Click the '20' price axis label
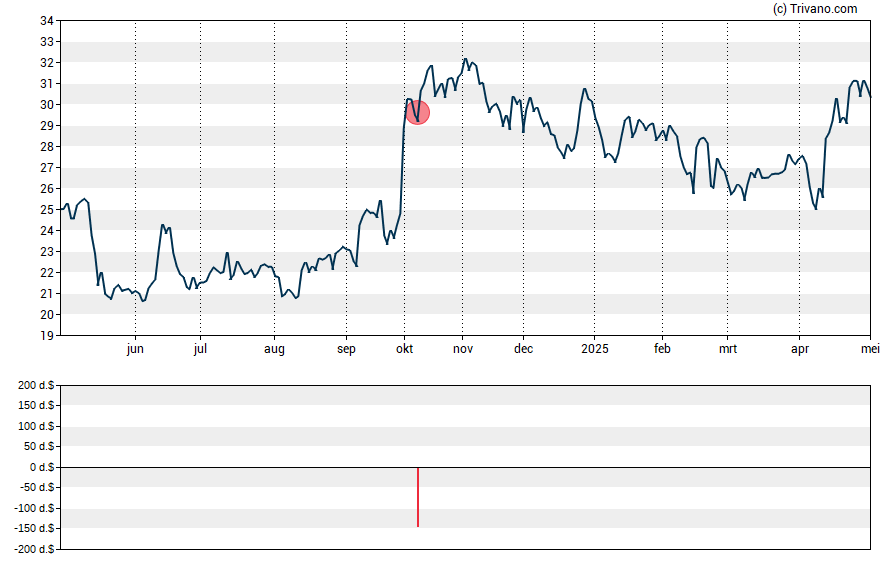Image resolution: width=888 pixels, height=565 pixels. click(46, 315)
